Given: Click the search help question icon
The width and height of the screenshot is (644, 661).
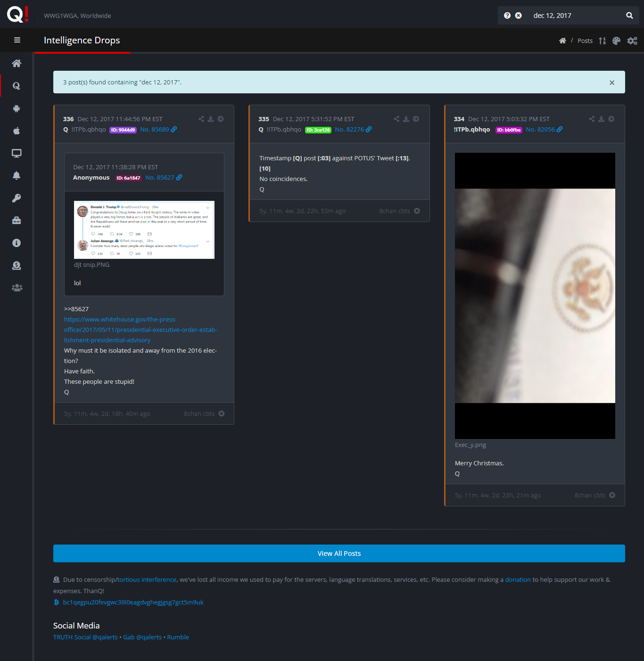Looking at the screenshot, I should [507, 16].
